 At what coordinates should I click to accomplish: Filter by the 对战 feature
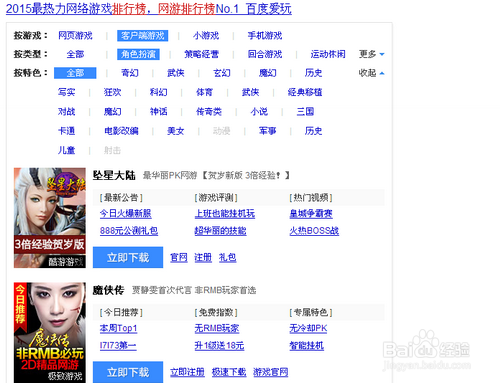click(66, 112)
